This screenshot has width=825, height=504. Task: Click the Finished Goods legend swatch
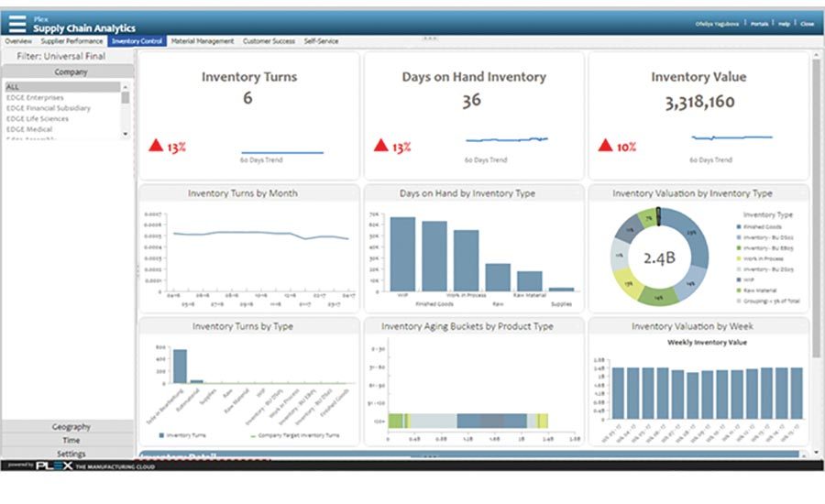coord(740,225)
